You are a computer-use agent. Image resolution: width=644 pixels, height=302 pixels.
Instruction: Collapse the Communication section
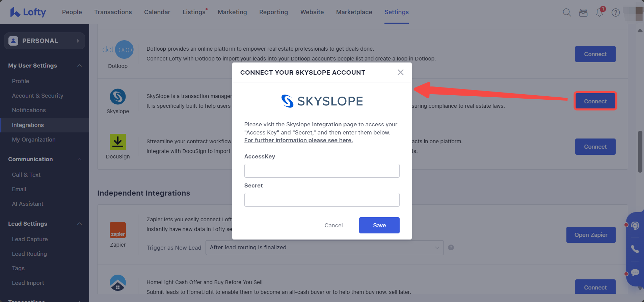click(79, 159)
